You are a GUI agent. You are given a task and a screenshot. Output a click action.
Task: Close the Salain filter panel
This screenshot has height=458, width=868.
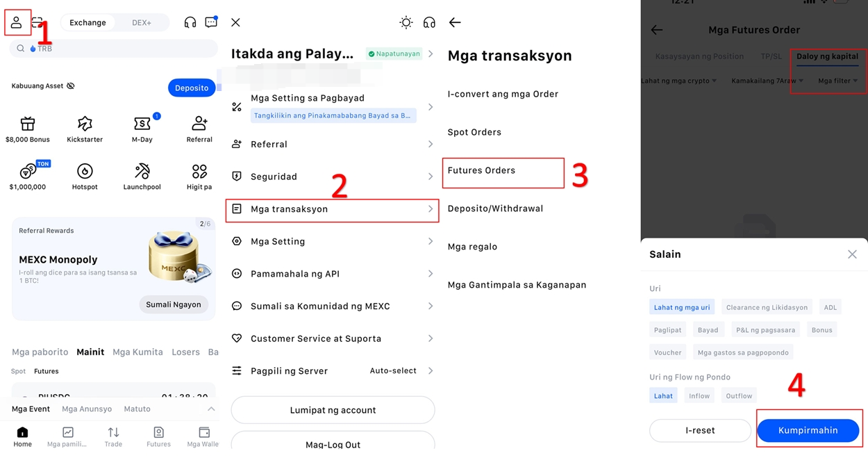pos(852,254)
